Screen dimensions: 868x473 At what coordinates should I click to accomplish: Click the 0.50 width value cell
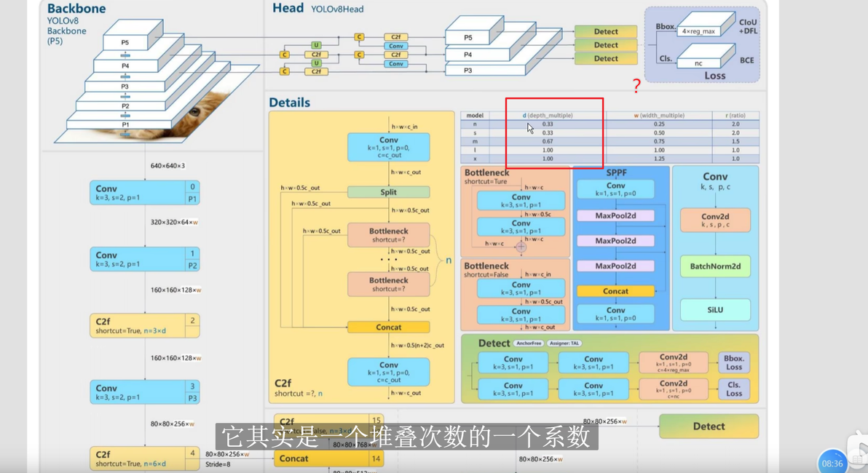tap(659, 132)
